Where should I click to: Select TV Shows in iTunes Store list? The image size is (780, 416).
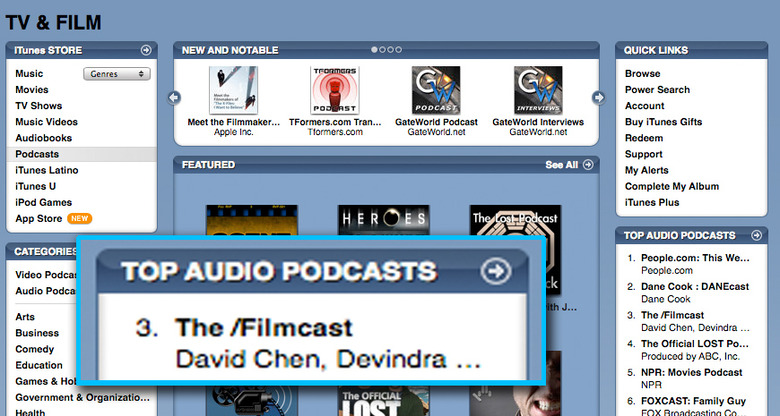tap(39, 105)
